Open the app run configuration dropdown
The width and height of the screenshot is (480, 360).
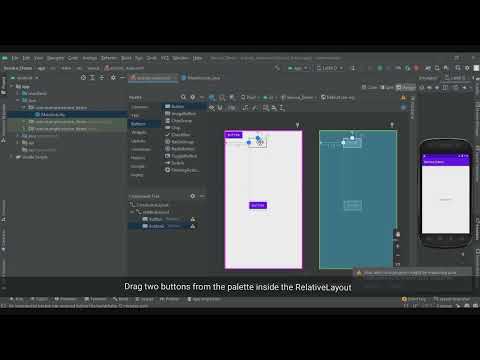click(298, 68)
